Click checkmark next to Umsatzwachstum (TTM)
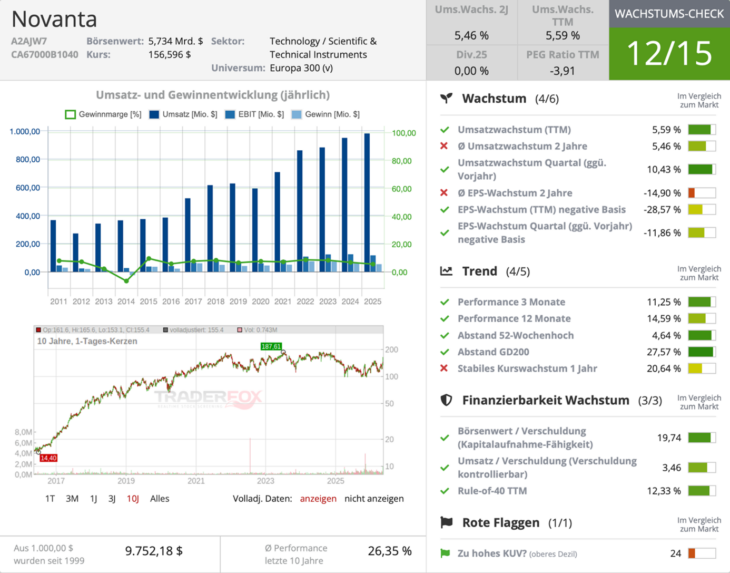Image resolution: width=730 pixels, height=573 pixels. pos(445,129)
